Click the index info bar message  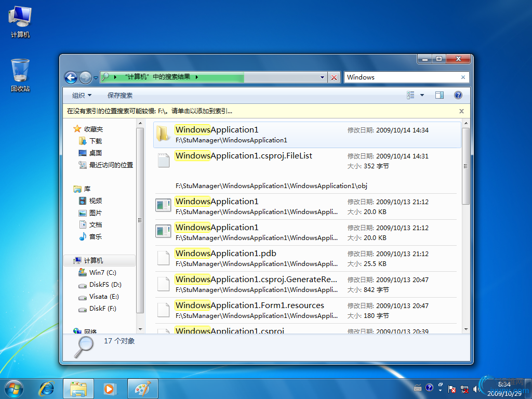(x=150, y=111)
